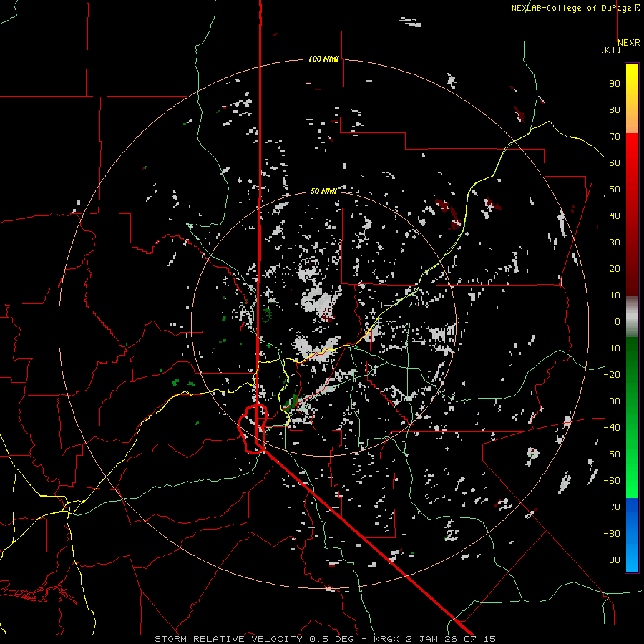Click the 100 NMI range ring label
644x644 pixels.
(323, 59)
